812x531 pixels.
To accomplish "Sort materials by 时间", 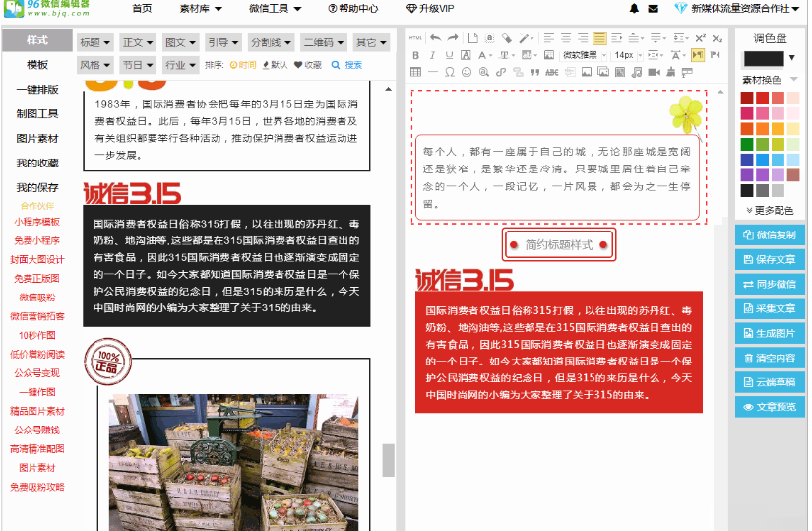I will (243, 65).
